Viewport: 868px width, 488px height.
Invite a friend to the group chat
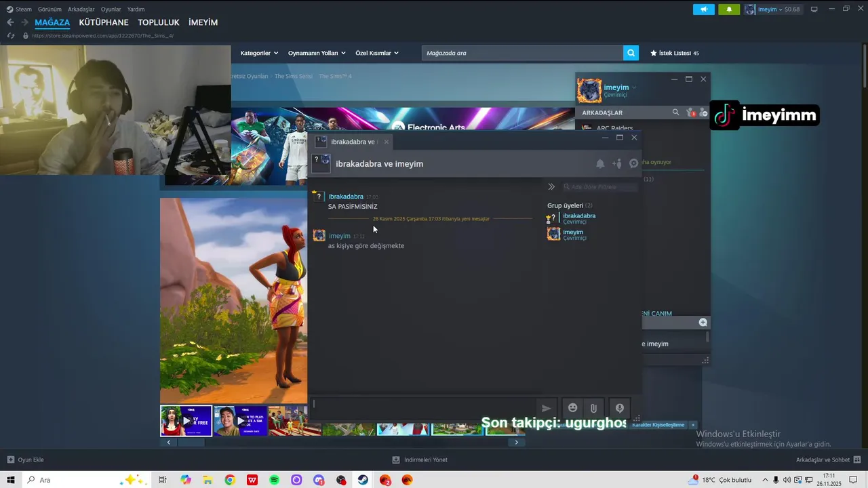pos(616,163)
